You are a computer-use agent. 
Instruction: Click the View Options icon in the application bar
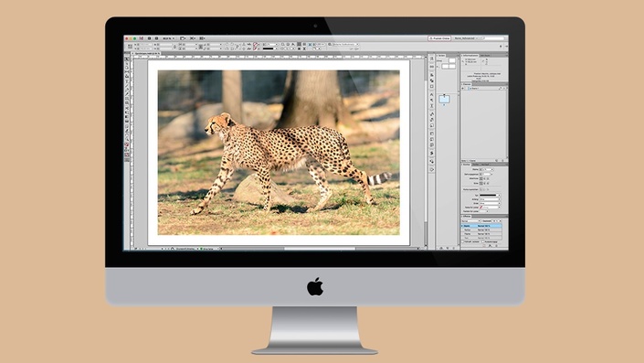coord(183,38)
